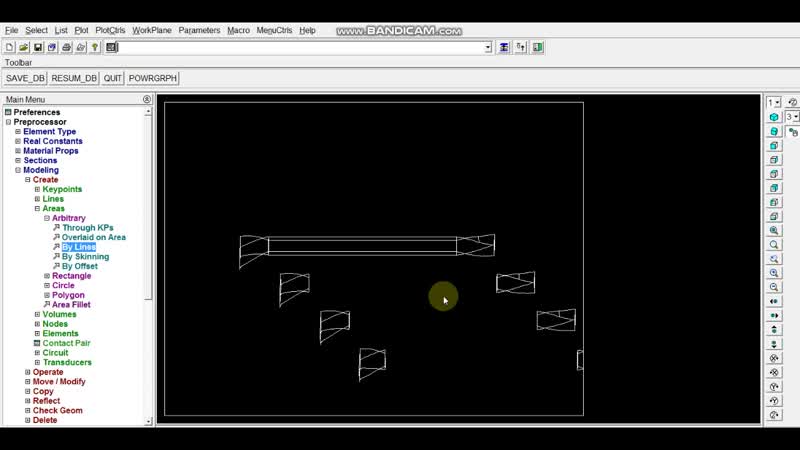Open the File menu

[x=11, y=31]
